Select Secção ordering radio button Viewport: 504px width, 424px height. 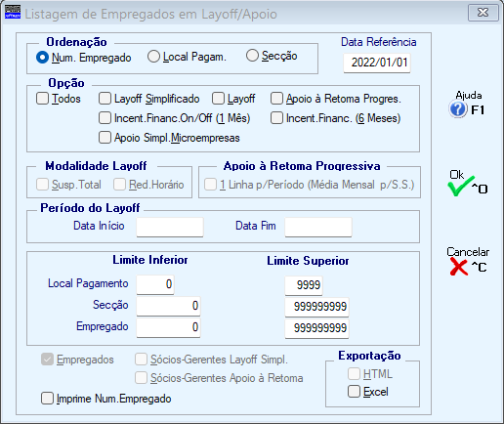click(252, 56)
